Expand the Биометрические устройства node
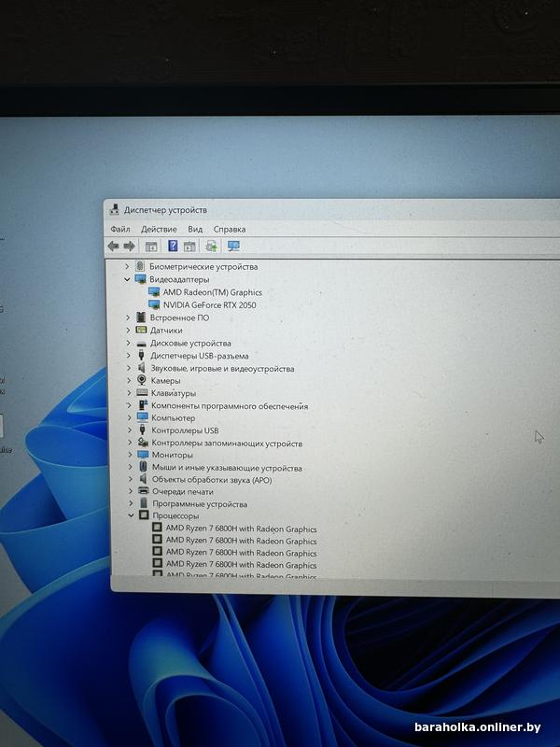Viewport: 560px width, 747px height. pyautogui.click(x=127, y=266)
